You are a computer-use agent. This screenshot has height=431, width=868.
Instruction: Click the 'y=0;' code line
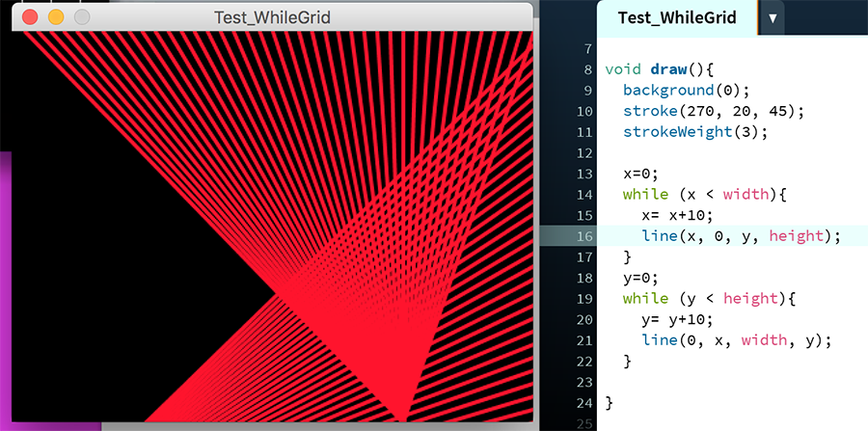(x=640, y=278)
